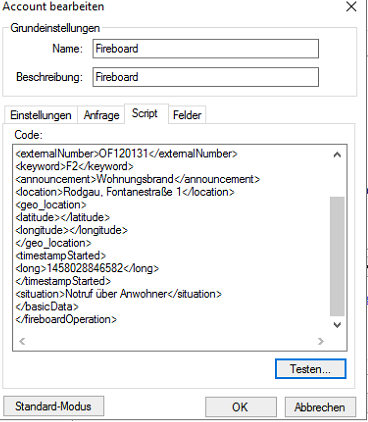The image size is (368, 422).
Task: Click the location Rodgau line in code
Action: pyautogui.click(x=125, y=192)
